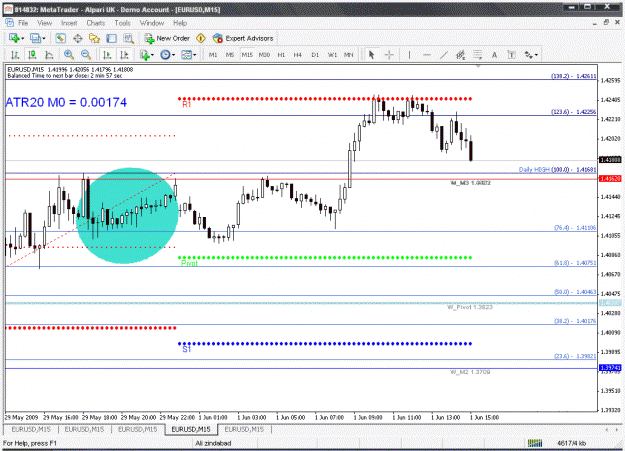This screenshot has width=625, height=451.
Task: Select the MN timeframe
Action: (x=349, y=55)
